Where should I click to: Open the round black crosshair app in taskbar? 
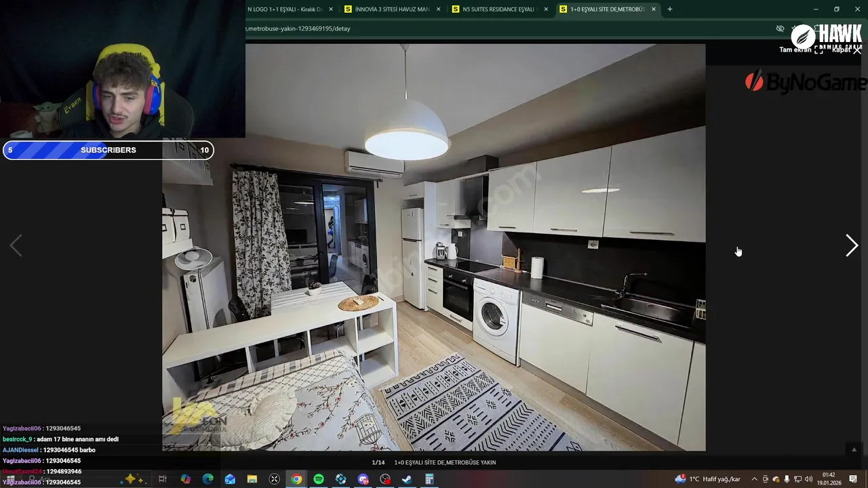(x=275, y=479)
